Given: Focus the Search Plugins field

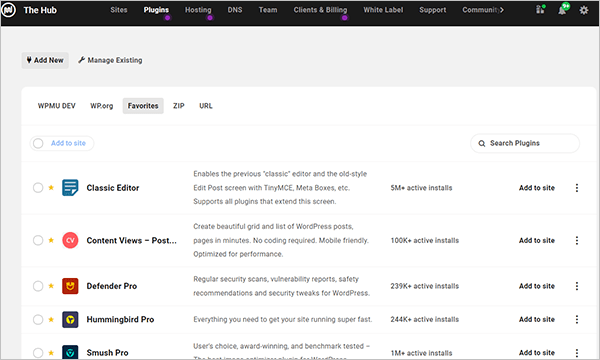Looking at the screenshot, I should (x=525, y=143).
